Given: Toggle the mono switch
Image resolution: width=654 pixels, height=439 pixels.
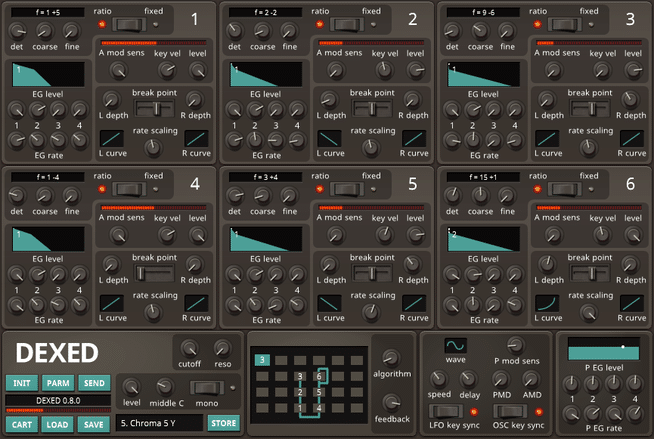Looking at the screenshot, I should (206, 388).
